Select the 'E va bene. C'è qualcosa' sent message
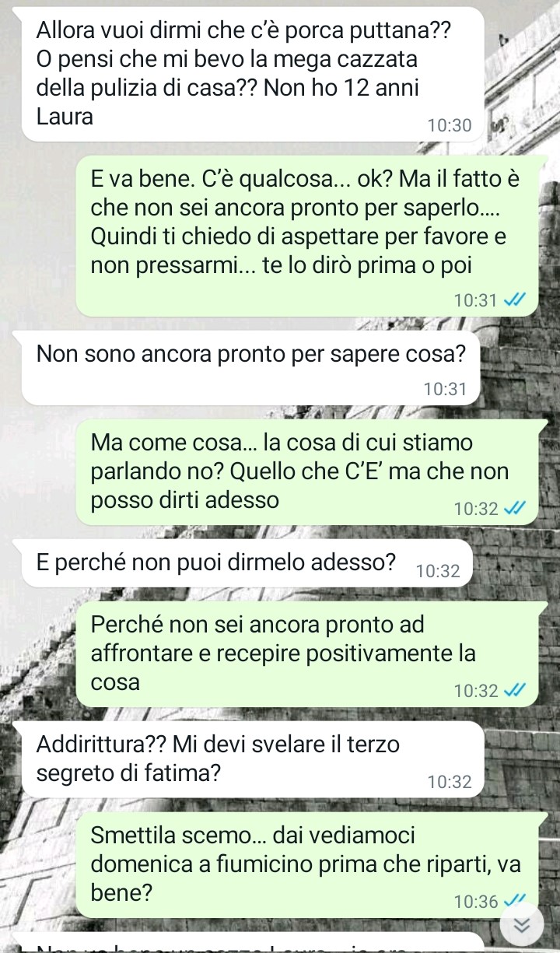This screenshot has height=953, width=560. click(308, 236)
